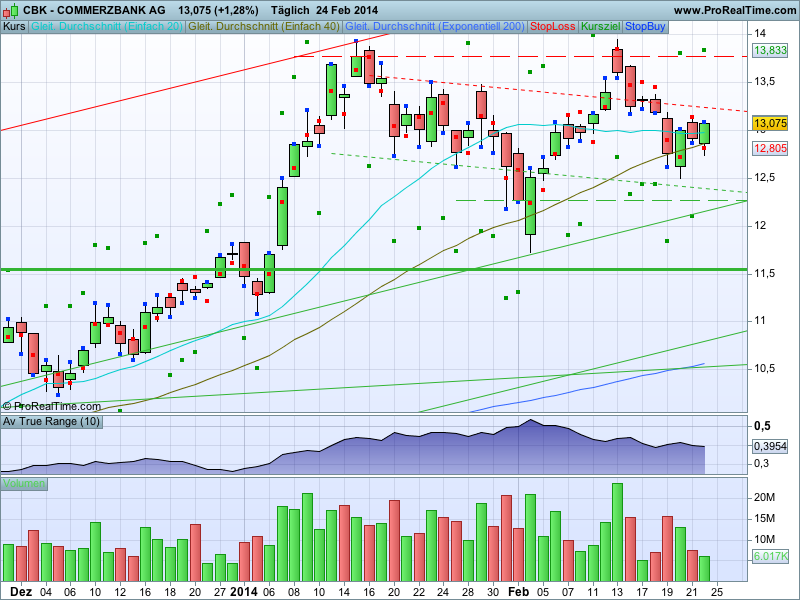Click the 24 Feb 2014 date text
The width and height of the screenshot is (800, 600).
347,10
